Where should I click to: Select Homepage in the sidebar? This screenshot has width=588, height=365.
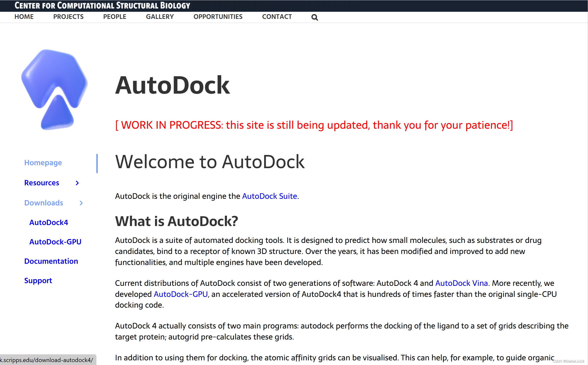point(43,163)
